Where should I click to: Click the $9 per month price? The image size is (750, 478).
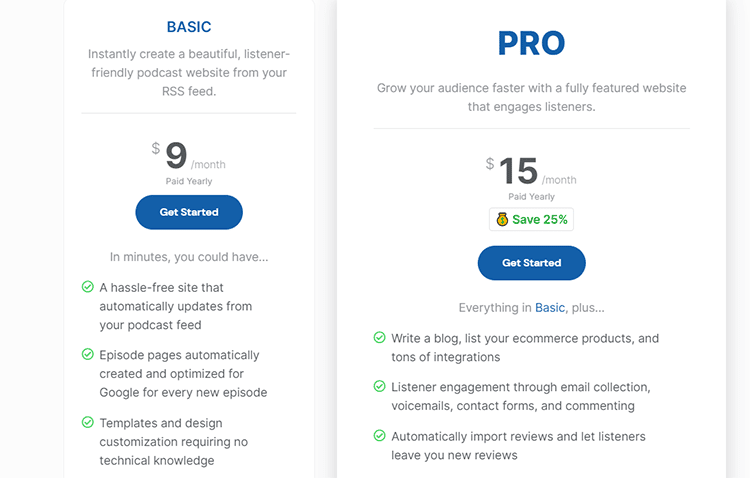point(189,156)
